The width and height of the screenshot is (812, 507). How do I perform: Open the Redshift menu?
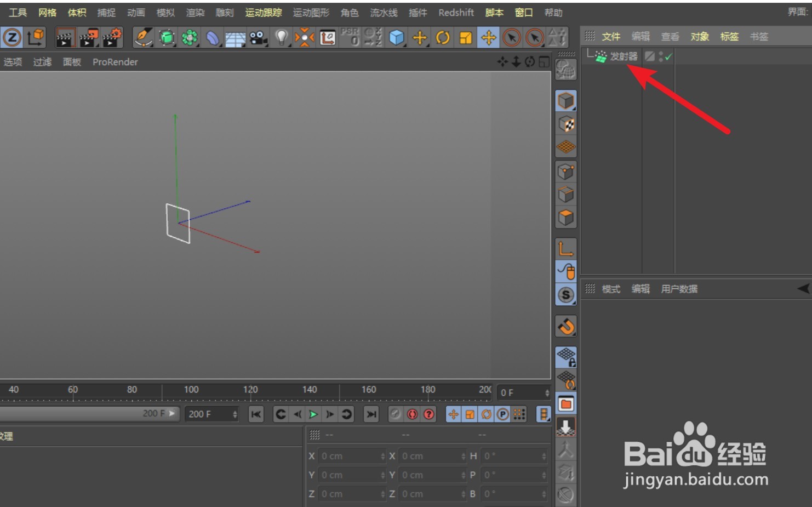pyautogui.click(x=456, y=12)
